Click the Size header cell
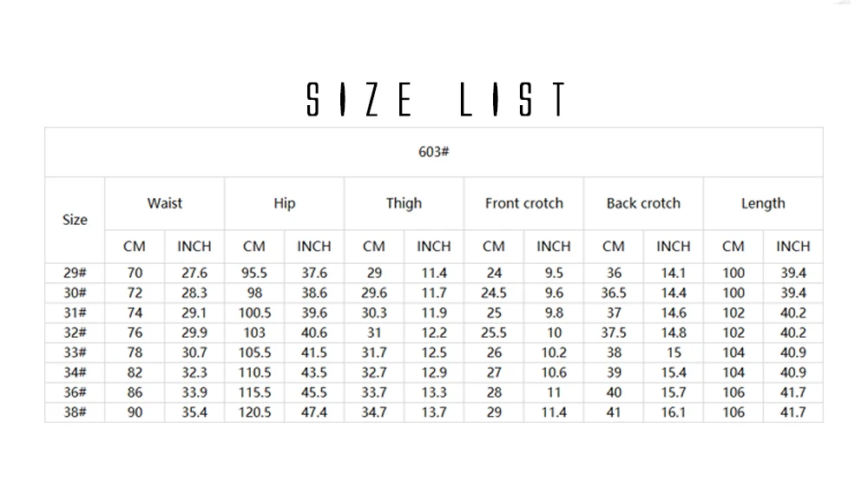Screen dimensions: 868x501 (75, 220)
